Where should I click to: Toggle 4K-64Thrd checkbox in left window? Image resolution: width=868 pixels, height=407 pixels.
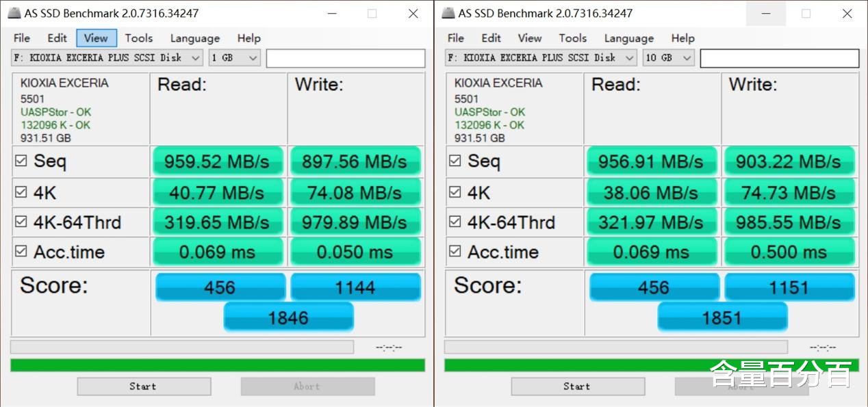tap(21, 222)
